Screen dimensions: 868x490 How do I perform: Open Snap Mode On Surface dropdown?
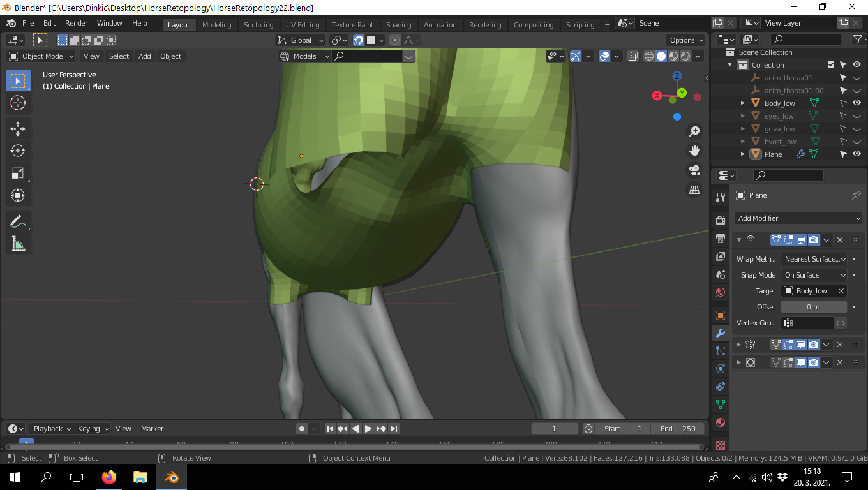[814, 275]
